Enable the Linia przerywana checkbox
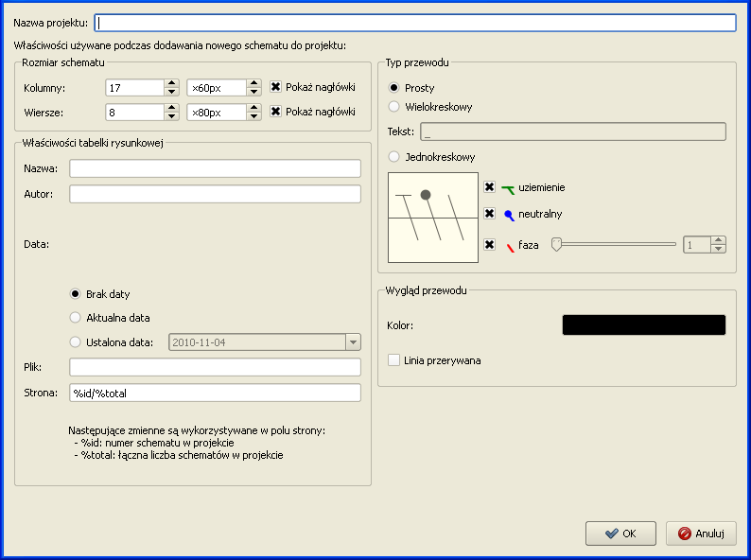The image size is (751, 560). coord(394,360)
